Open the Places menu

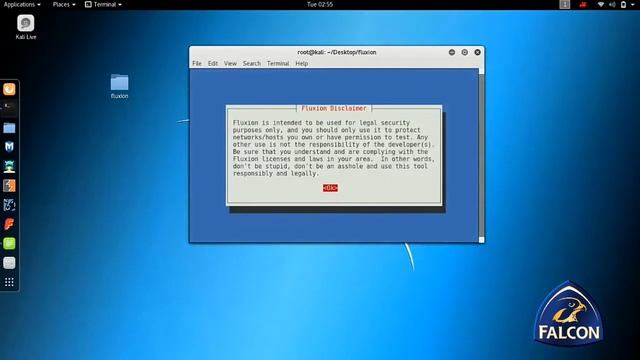[64, 4]
